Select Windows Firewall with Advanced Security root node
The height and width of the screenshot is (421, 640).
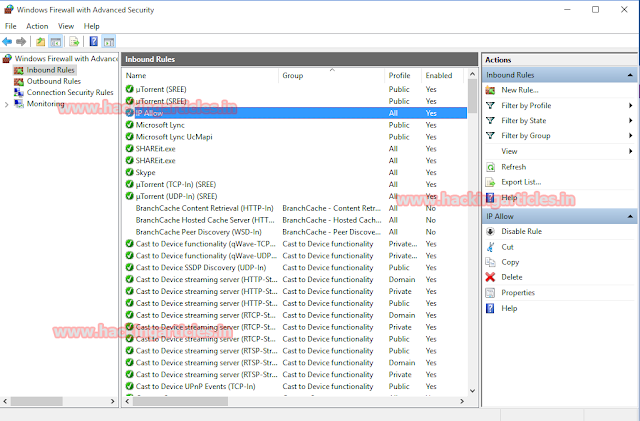point(66,59)
